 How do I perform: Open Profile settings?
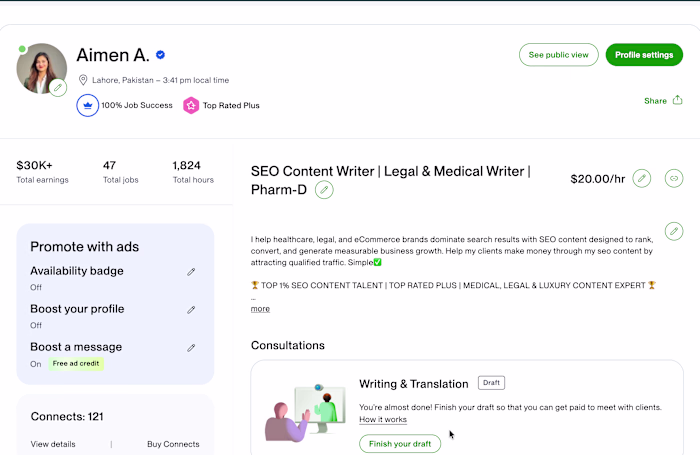click(x=644, y=55)
